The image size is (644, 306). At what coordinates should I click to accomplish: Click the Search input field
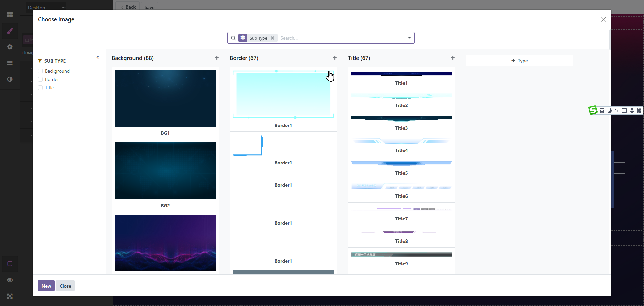(341, 38)
